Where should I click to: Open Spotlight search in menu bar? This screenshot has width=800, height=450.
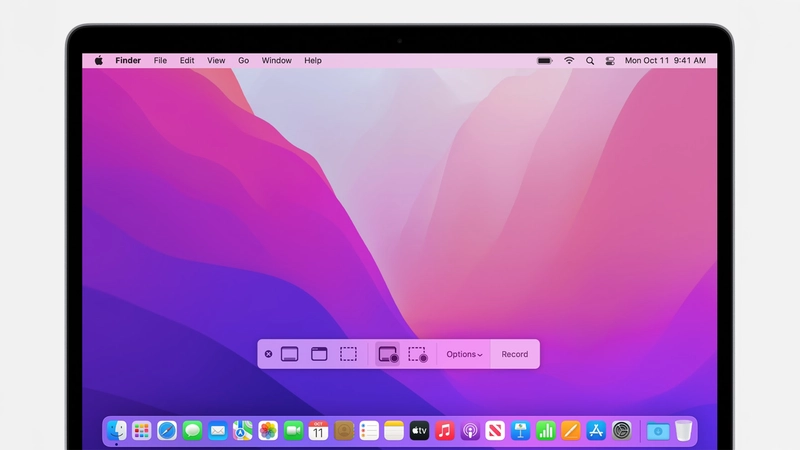(590, 61)
